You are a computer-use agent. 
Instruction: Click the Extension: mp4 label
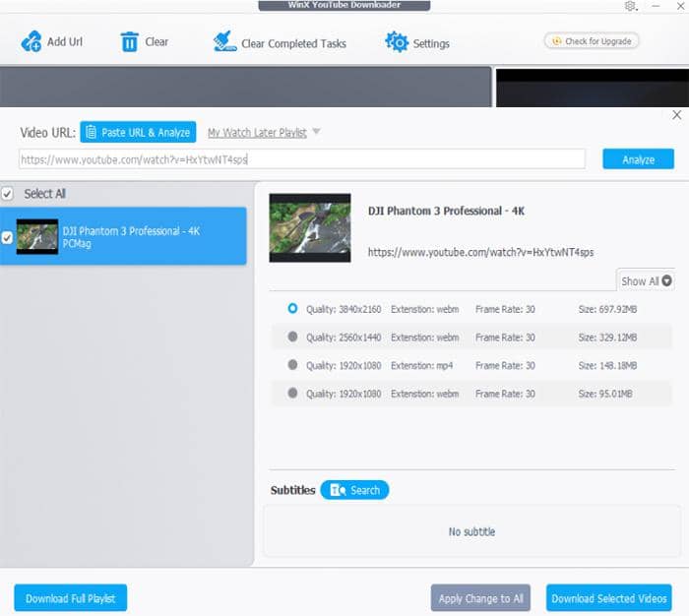tap(422, 365)
